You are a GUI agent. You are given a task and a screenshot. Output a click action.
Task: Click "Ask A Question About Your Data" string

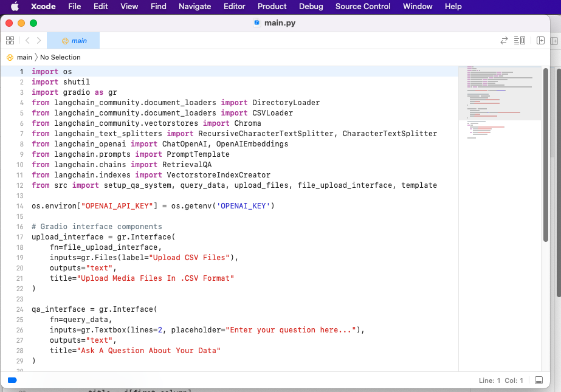[x=148, y=351]
